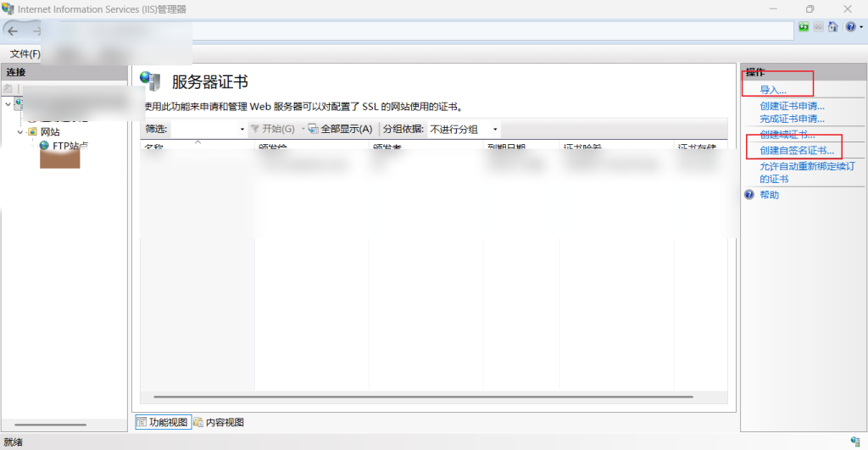This screenshot has width=868, height=450.
Task: Select the FTP站点 tree item
Action: (x=70, y=146)
